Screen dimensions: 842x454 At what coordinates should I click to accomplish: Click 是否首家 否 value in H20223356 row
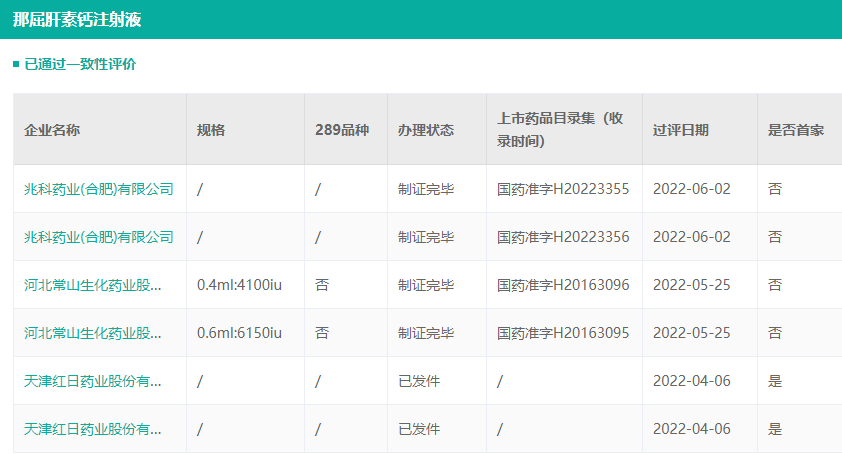pyautogui.click(x=775, y=237)
